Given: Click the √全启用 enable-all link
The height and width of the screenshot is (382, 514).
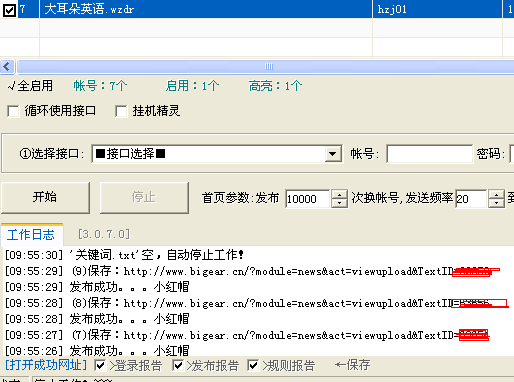Looking at the screenshot, I should point(30,86).
